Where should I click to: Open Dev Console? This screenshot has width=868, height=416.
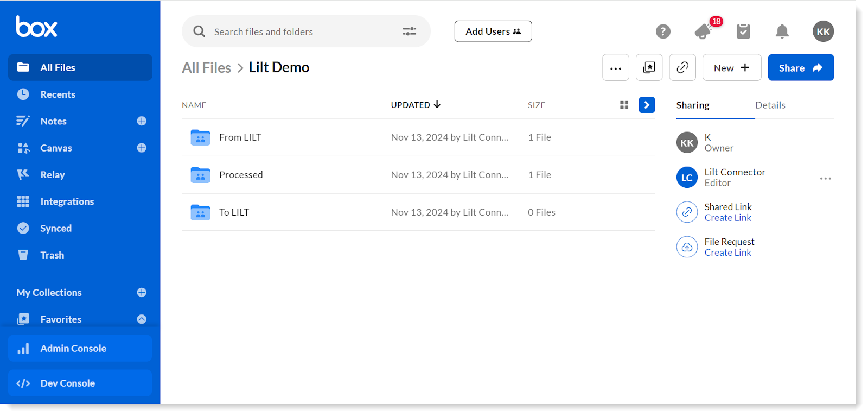point(80,383)
